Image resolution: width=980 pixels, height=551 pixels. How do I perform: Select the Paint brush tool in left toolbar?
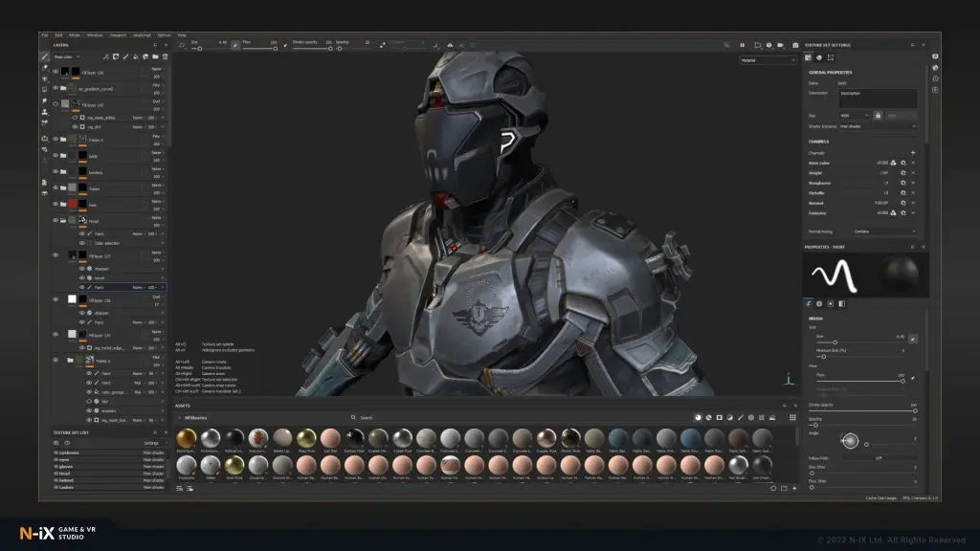point(45,56)
